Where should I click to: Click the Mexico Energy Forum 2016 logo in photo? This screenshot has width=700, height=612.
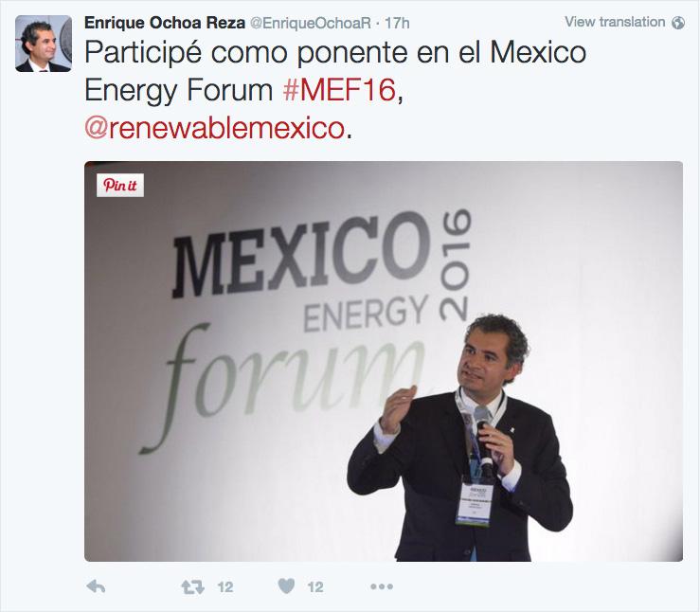[306, 331]
